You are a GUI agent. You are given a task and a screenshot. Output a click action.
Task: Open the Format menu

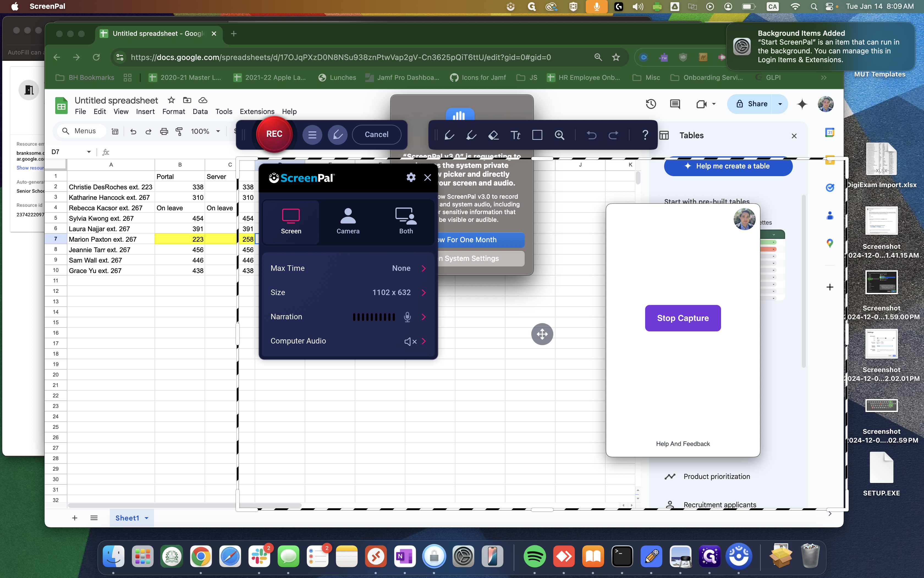tap(173, 112)
